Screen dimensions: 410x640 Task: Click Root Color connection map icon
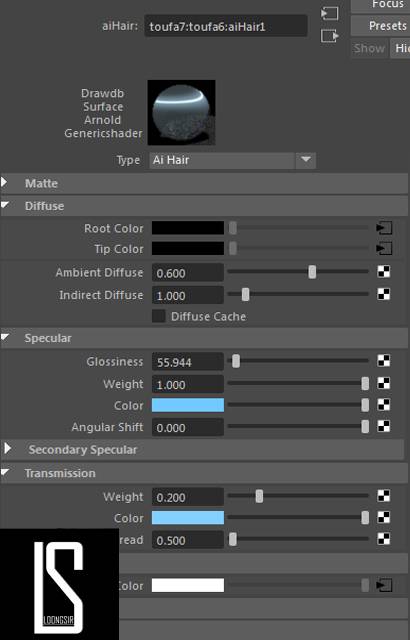pos(384,228)
